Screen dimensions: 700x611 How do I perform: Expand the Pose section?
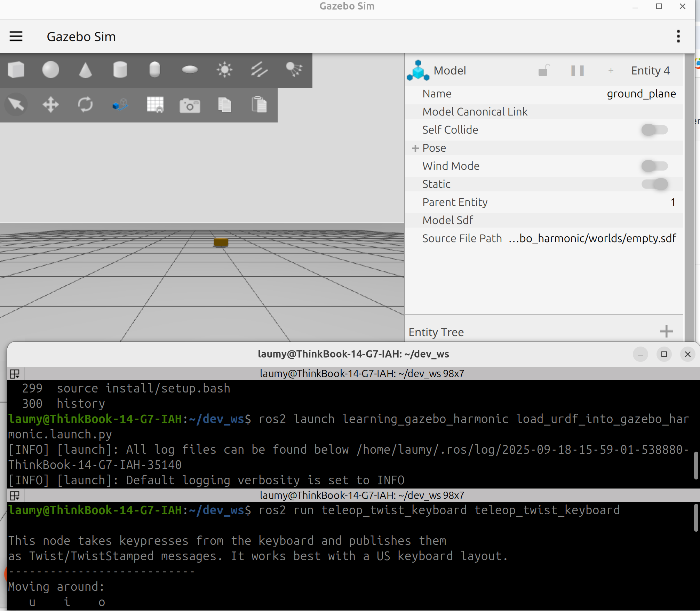[415, 148]
